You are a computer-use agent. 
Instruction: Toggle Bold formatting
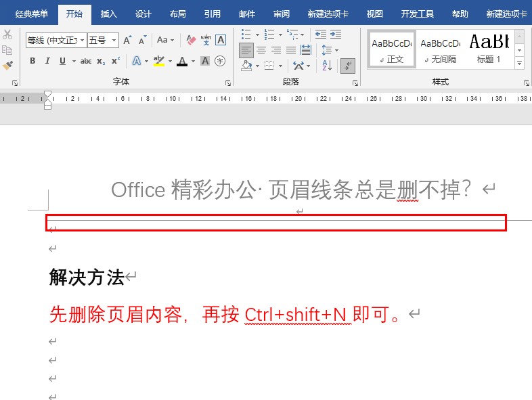click(x=32, y=61)
